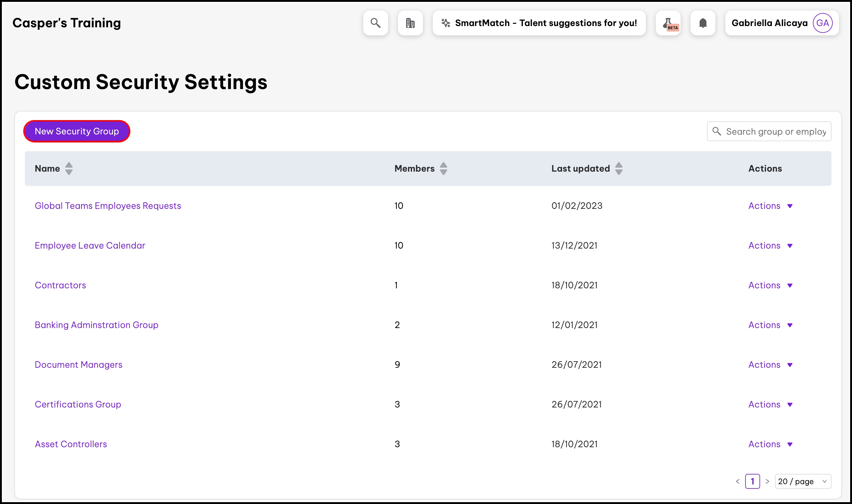Click the search magnifier icon in the header
Image resolution: width=852 pixels, height=504 pixels.
click(375, 23)
